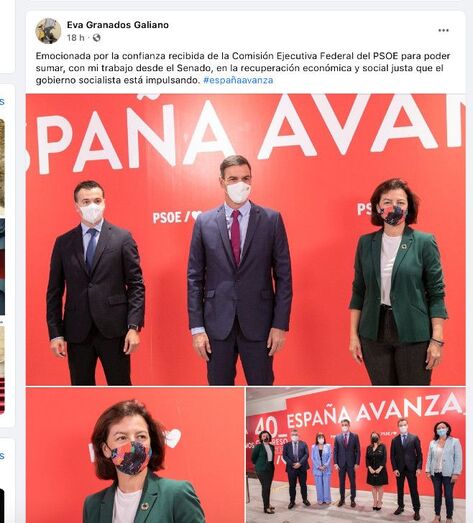473x523 pixels.
Task: Click the black thumbnail at sidebar bottom
Action: (2, 506)
